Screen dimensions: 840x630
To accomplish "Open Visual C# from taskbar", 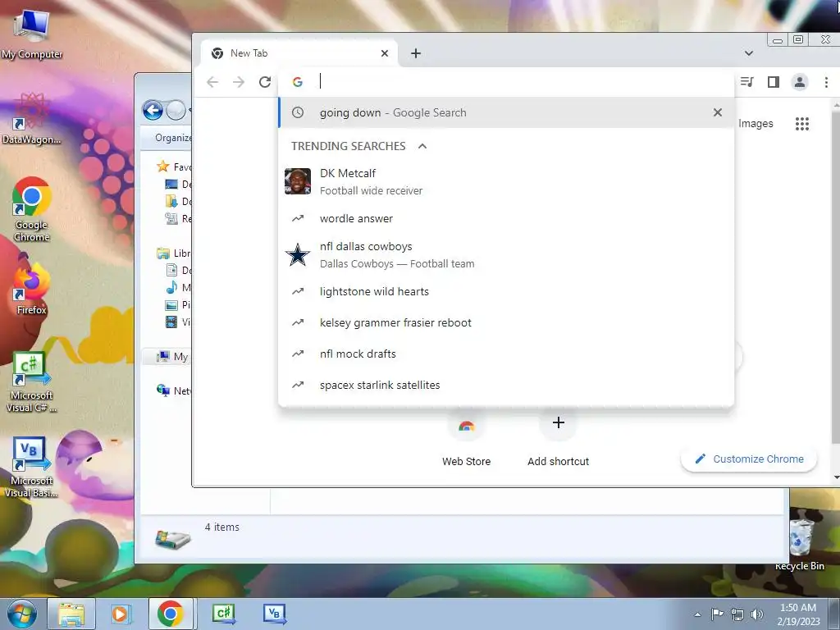I will click(224, 614).
